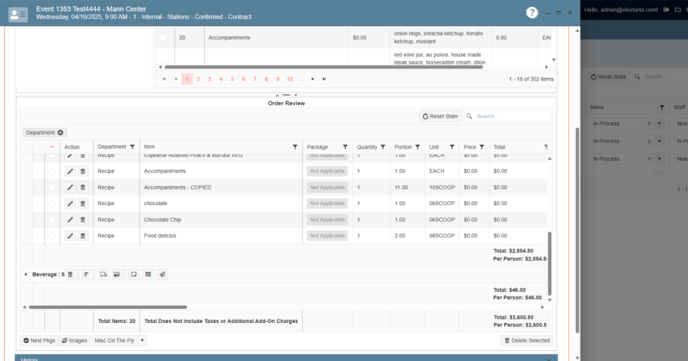Delete the Accompaniments - COPIED row

click(82, 187)
